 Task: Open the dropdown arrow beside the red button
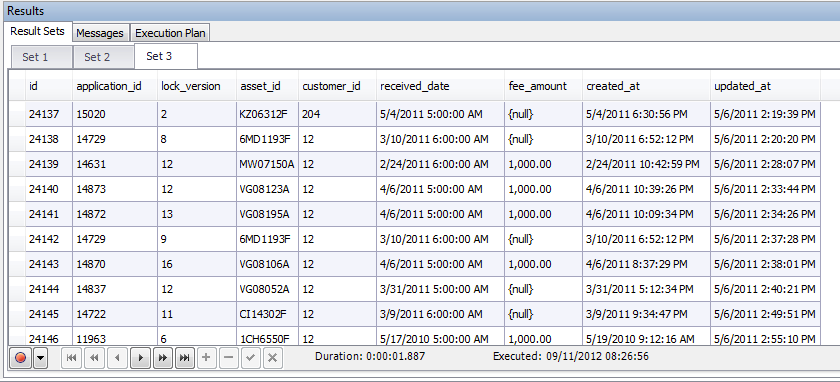pos(41,358)
